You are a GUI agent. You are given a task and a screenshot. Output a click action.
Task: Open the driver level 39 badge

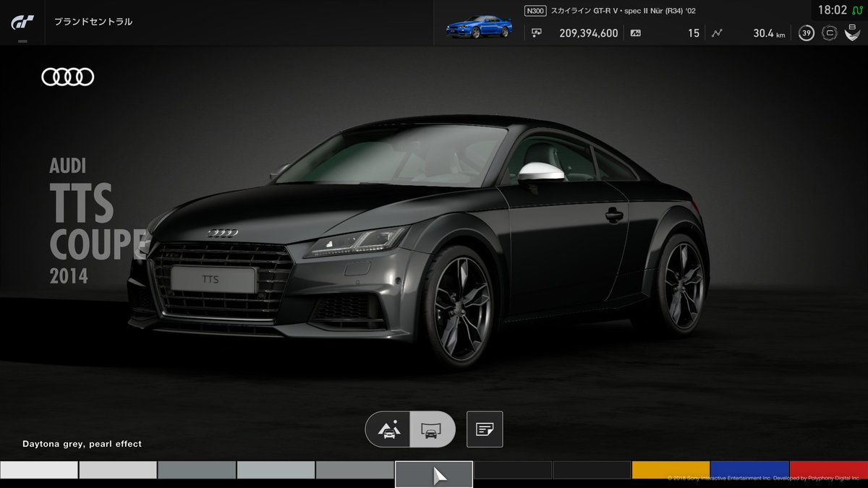807,33
